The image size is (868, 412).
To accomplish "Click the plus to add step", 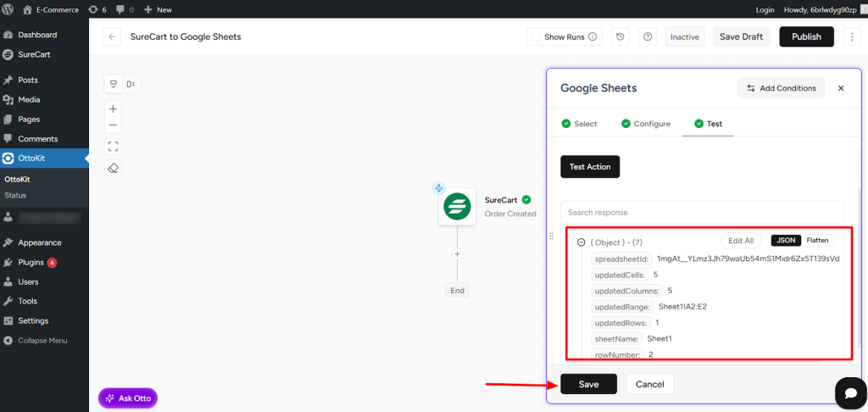I will coord(457,253).
